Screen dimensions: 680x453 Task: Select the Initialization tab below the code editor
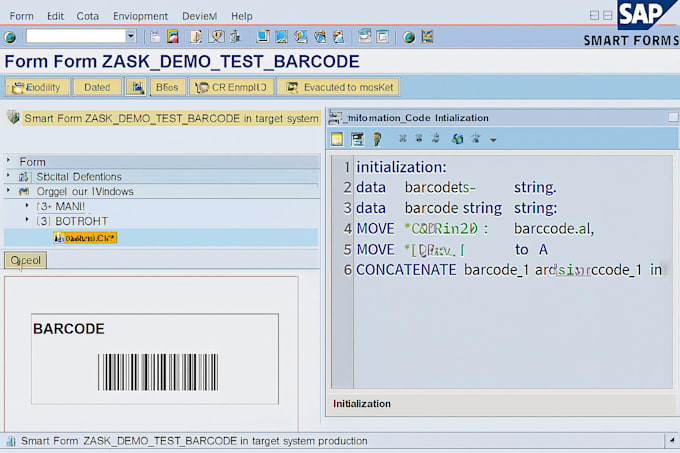(362, 404)
